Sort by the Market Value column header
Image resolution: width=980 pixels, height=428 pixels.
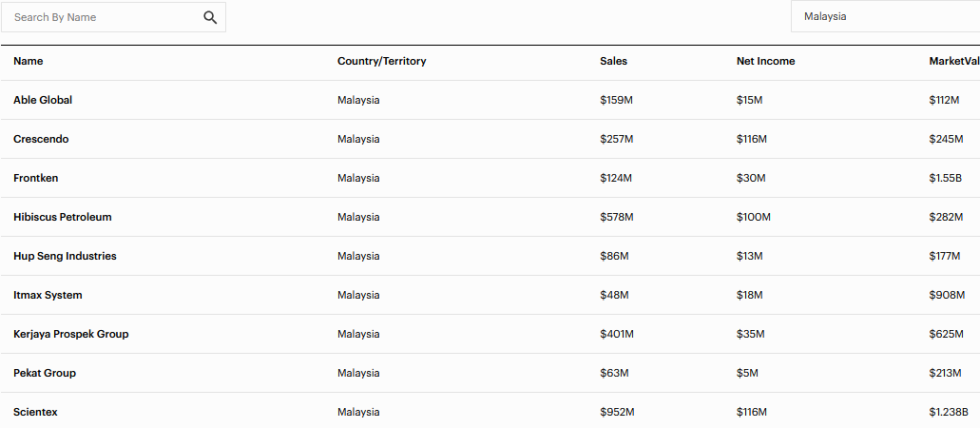(953, 61)
